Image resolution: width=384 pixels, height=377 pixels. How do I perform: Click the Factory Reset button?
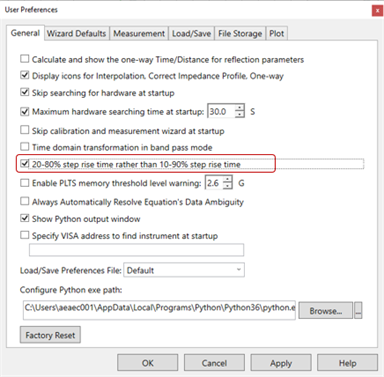click(x=50, y=335)
